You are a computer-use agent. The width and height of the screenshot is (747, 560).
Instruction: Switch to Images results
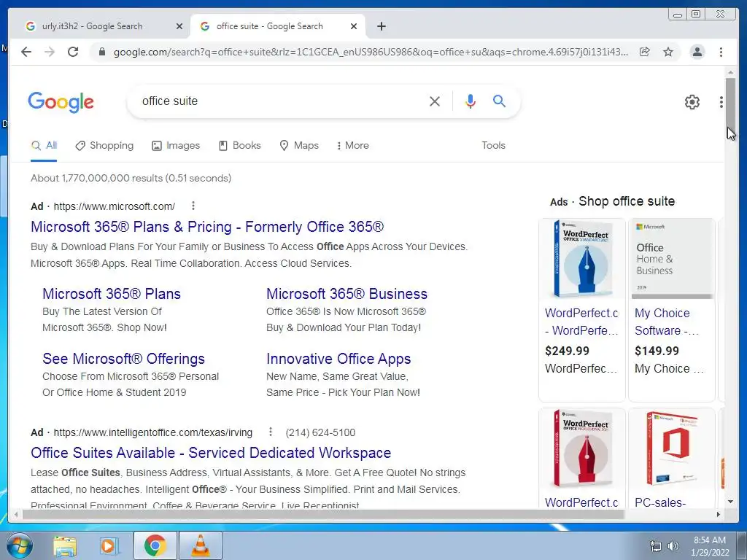pyautogui.click(x=176, y=146)
